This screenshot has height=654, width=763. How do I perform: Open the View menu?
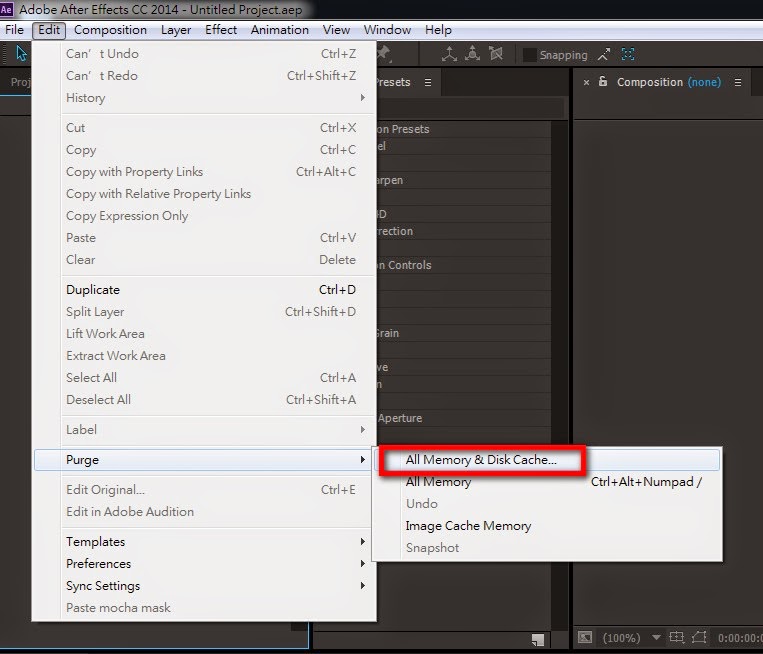click(x=336, y=30)
